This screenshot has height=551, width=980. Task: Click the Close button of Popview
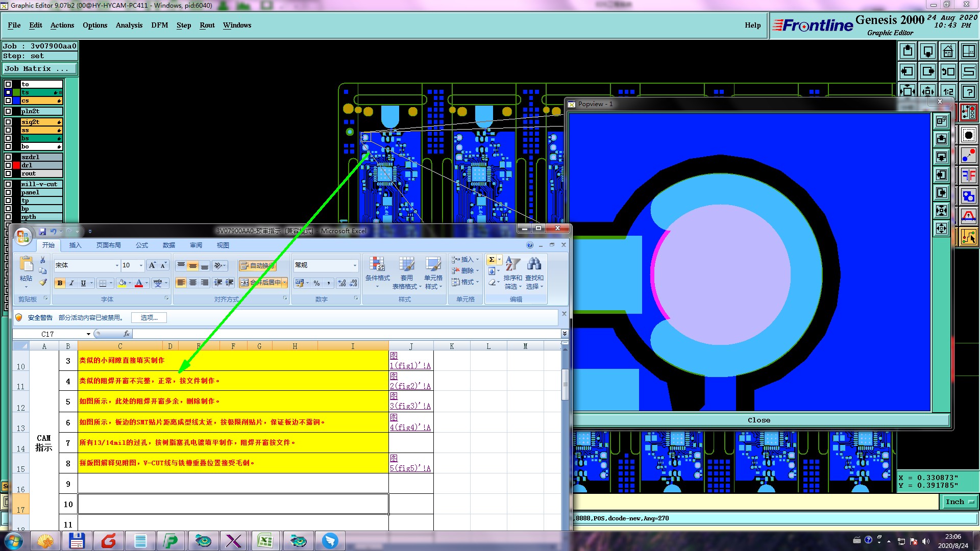[x=759, y=420]
